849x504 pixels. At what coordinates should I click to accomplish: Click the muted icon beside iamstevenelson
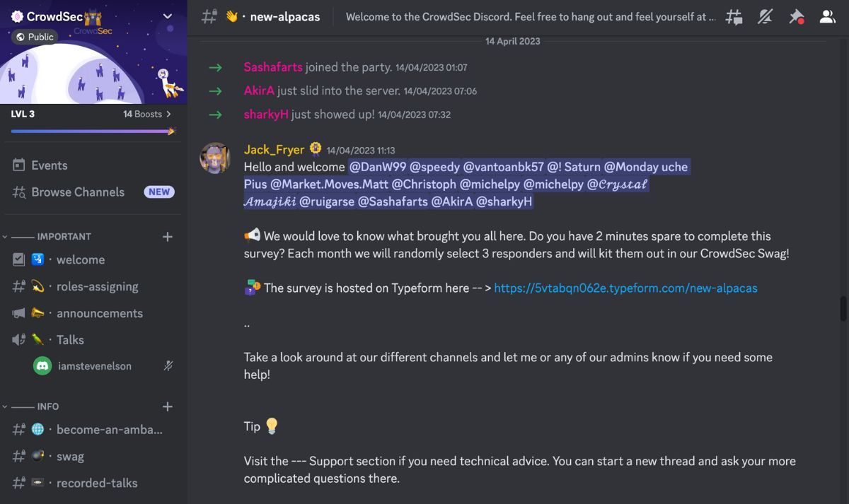pos(168,366)
